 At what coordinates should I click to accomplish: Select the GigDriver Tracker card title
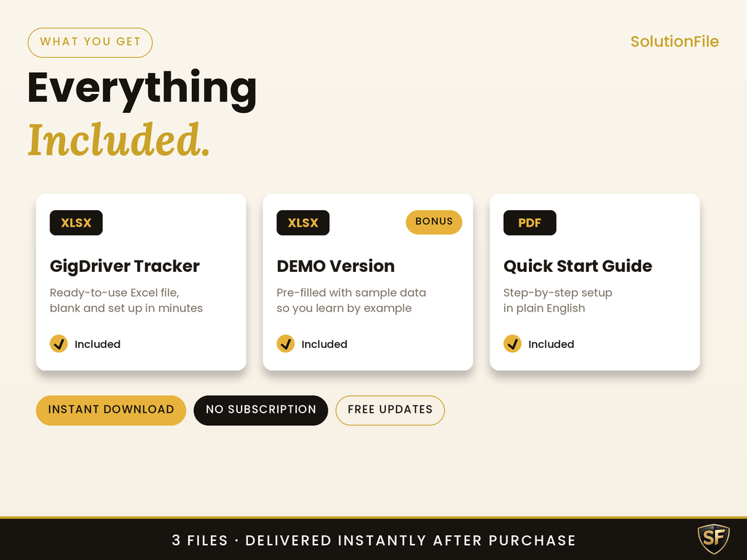click(124, 265)
